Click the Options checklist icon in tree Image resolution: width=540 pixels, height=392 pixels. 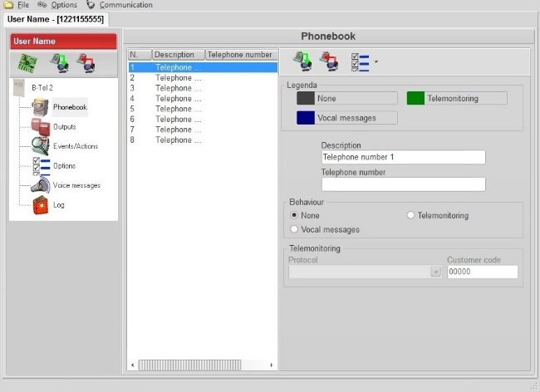click(42, 166)
